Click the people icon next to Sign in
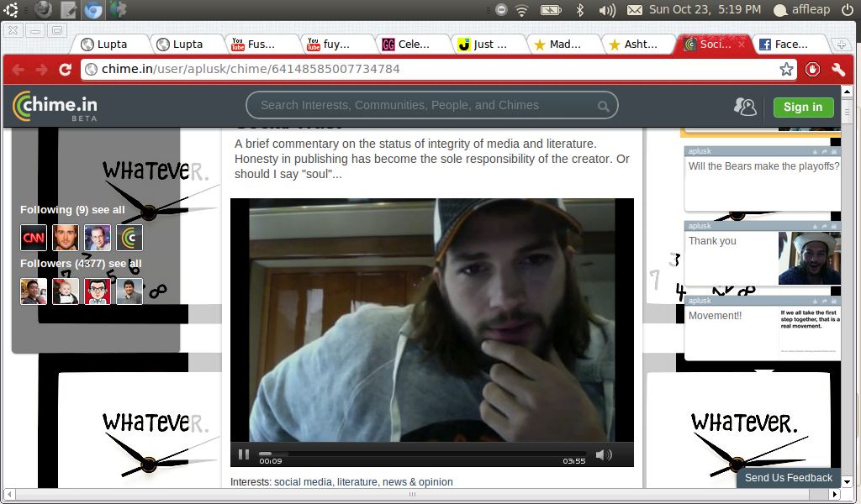 (x=745, y=107)
